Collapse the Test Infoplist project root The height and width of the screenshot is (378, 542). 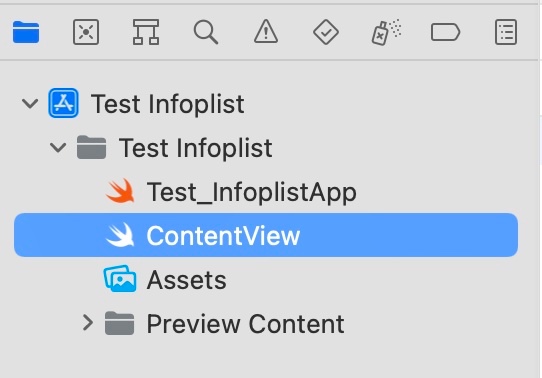click(x=30, y=103)
